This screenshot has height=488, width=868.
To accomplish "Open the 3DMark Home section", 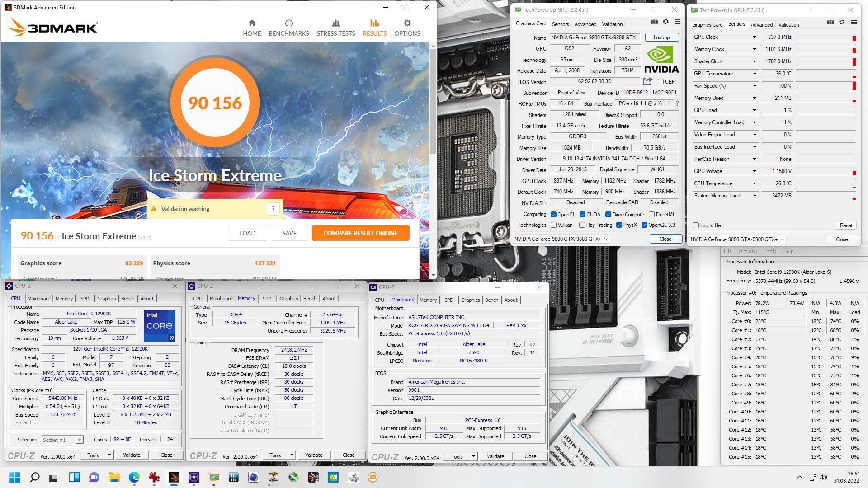I will [252, 28].
